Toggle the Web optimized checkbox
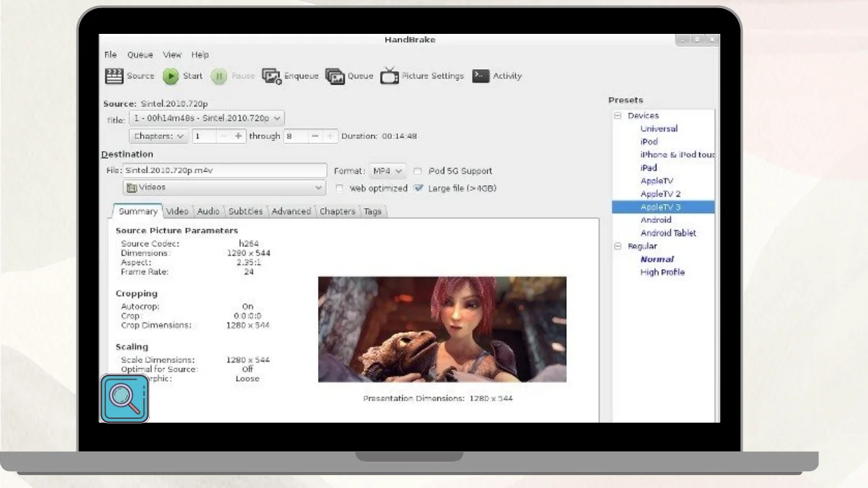The height and width of the screenshot is (488, 868). pos(339,188)
